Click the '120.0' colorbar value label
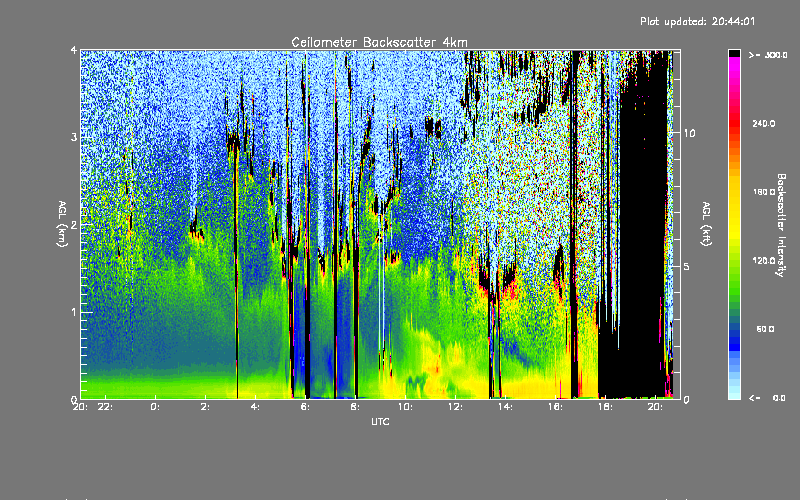Screen dimensions: 800x500 coord(764,261)
